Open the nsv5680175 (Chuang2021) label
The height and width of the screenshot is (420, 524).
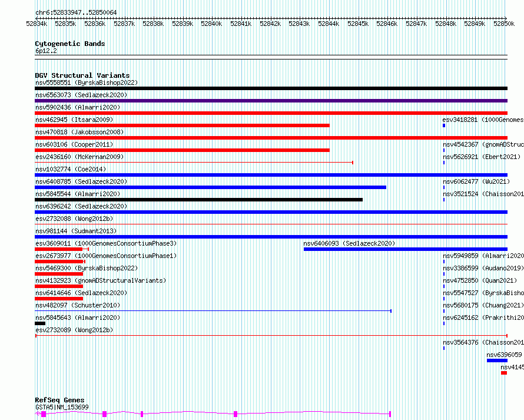(x=483, y=305)
